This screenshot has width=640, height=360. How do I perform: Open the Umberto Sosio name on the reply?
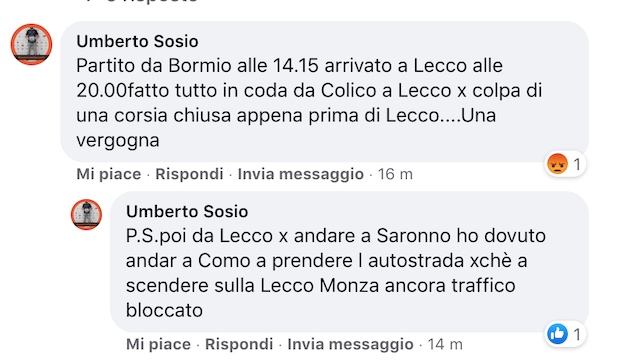point(187,211)
